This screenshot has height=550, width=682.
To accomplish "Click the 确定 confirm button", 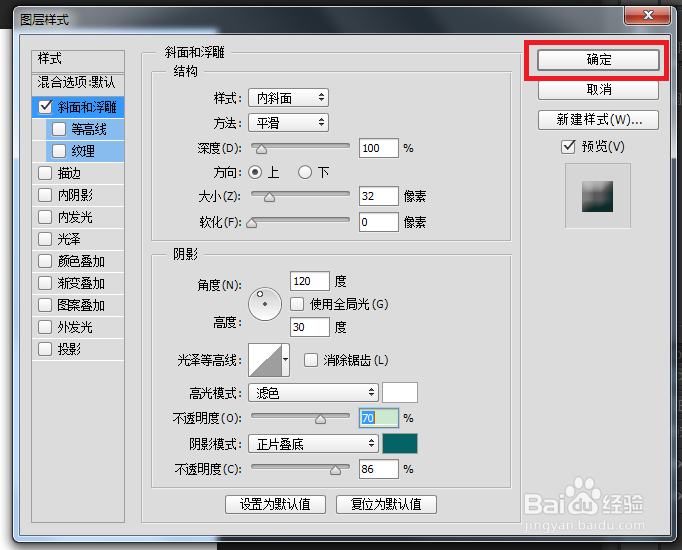I will click(598, 60).
